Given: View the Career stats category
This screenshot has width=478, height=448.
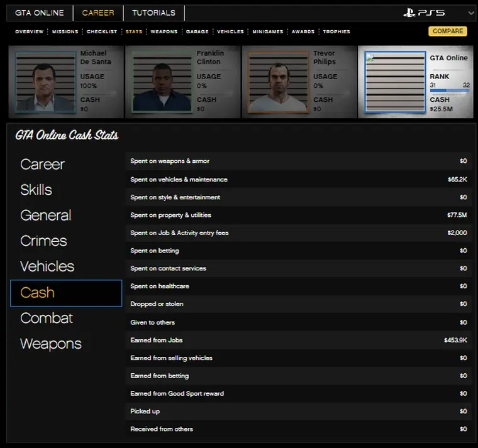Looking at the screenshot, I should pos(42,164).
